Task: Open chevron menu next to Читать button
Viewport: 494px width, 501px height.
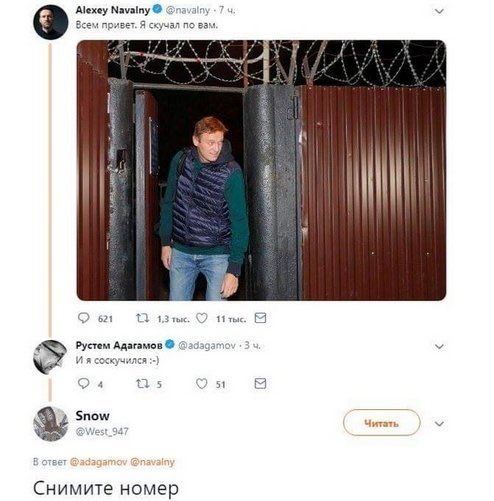Action: coord(439,424)
